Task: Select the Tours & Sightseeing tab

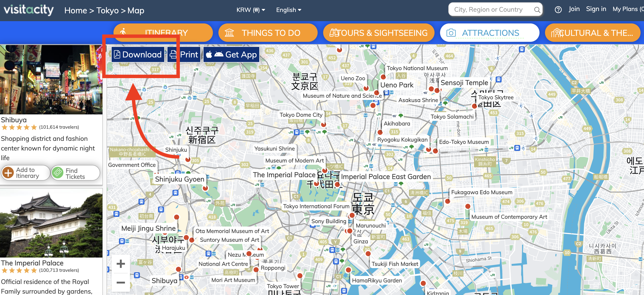Action: tap(378, 33)
